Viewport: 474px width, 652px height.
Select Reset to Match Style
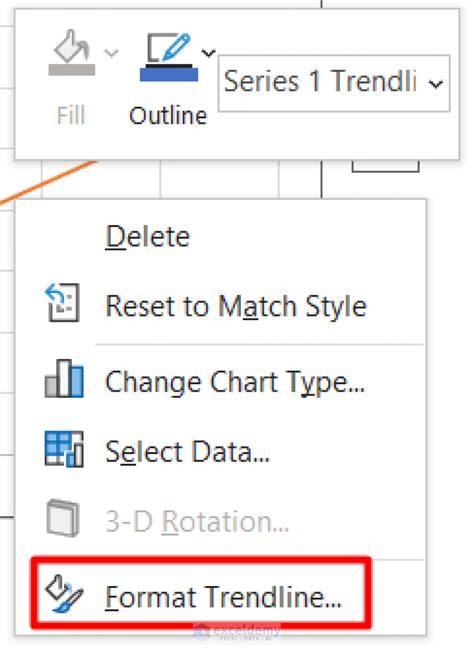tap(220, 306)
